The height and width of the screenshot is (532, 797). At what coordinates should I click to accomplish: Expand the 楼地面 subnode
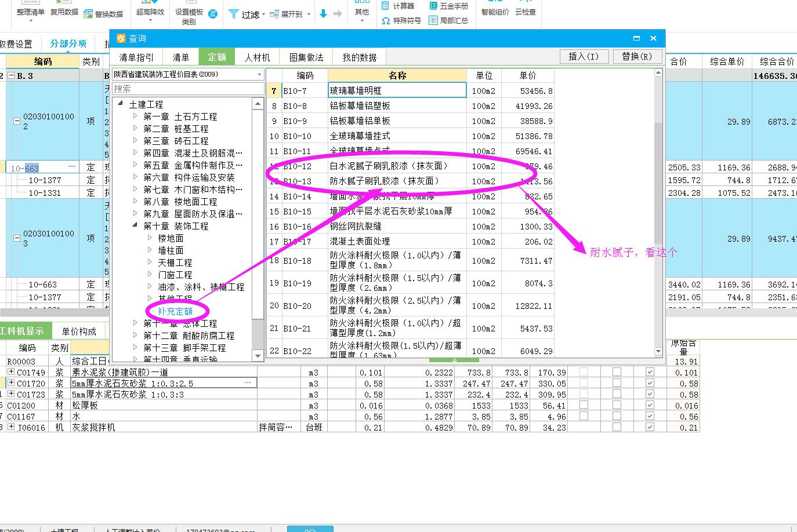pos(150,238)
